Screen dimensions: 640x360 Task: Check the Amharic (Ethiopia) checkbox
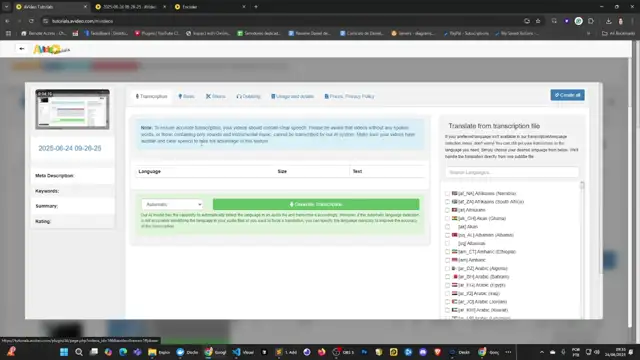point(447,252)
